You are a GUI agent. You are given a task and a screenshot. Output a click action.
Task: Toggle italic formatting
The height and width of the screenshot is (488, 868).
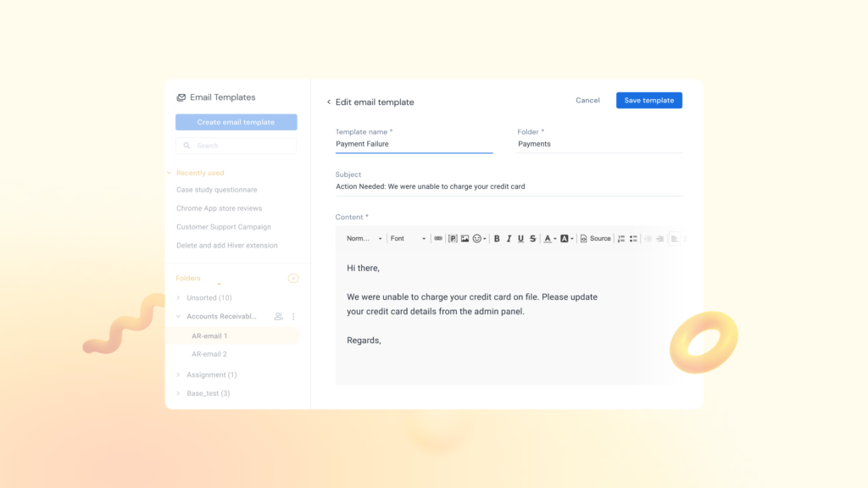point(509,239)
